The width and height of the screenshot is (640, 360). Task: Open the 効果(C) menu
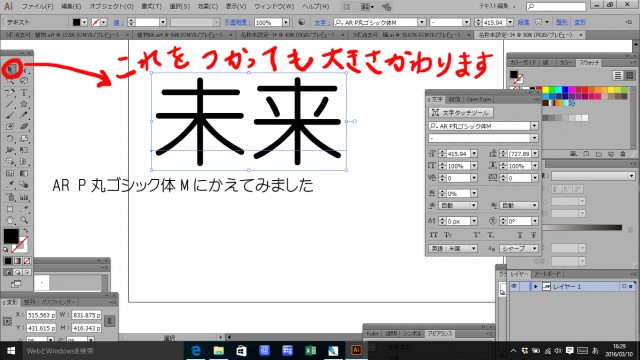207,7
